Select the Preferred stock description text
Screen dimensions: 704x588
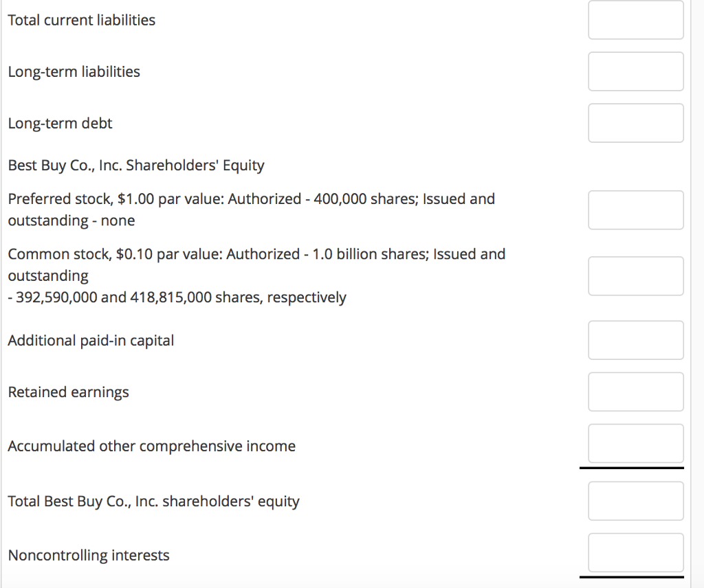pos(251,210)
